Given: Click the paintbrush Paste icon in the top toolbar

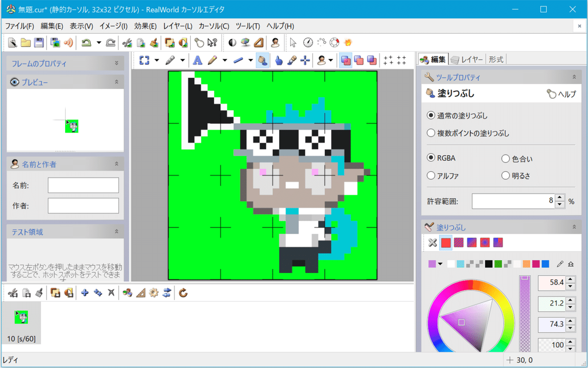Looking at the screenshot, I should click(154, 43).
